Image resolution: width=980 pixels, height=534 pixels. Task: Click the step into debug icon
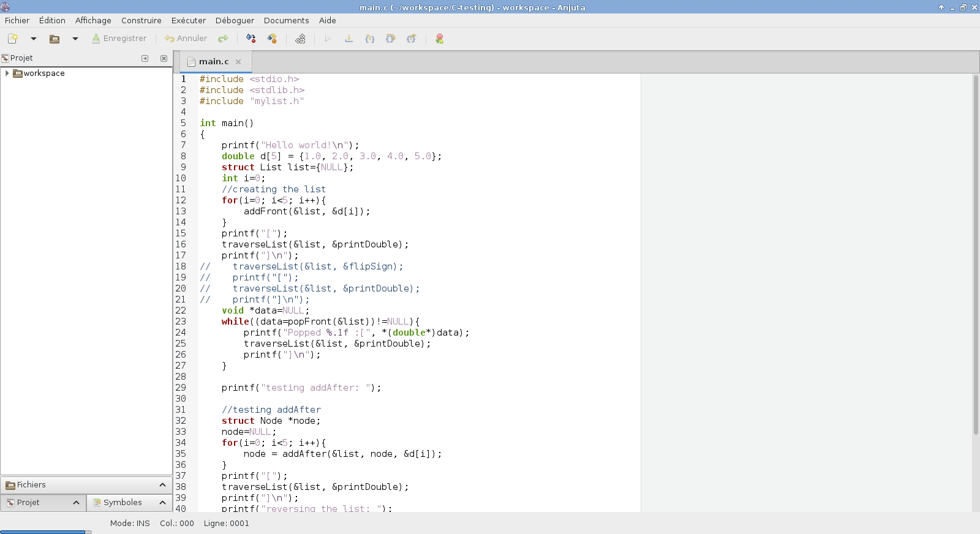[x=369, y=39]
